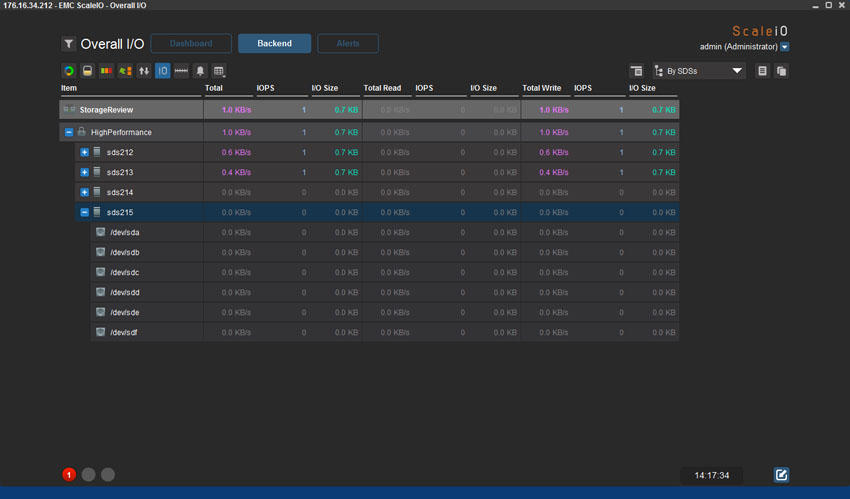The height and width of the screenshot is (499, 850).
Task: Click the sds214 server icon
Action: point(97,192)
